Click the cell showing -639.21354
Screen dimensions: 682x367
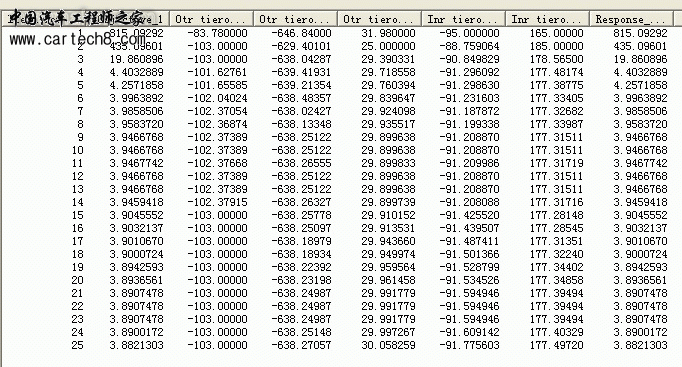point(301,85)
